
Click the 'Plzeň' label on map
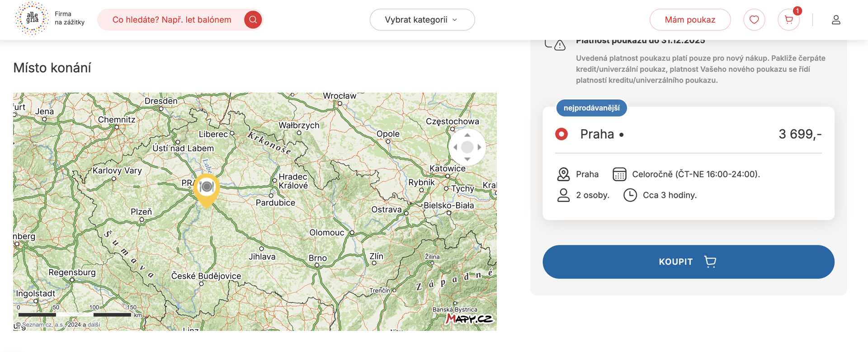141,212
